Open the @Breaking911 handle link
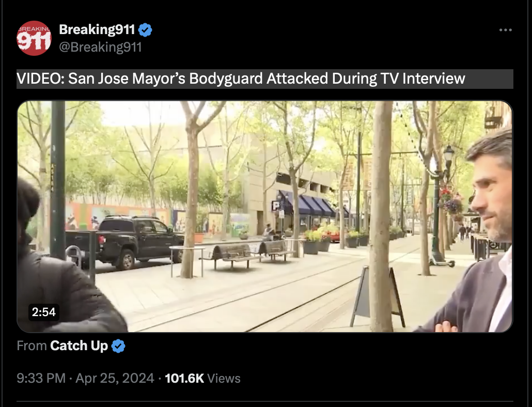 pos(100,47)
